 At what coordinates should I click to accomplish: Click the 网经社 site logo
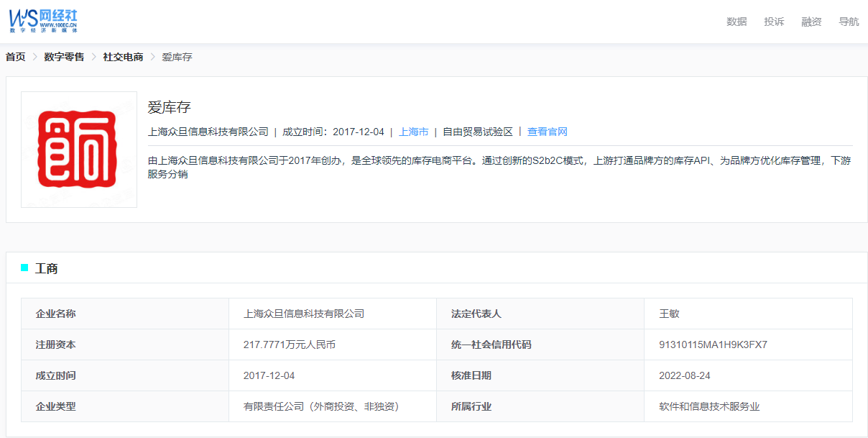pyautogui.click(x=43, y=21)
